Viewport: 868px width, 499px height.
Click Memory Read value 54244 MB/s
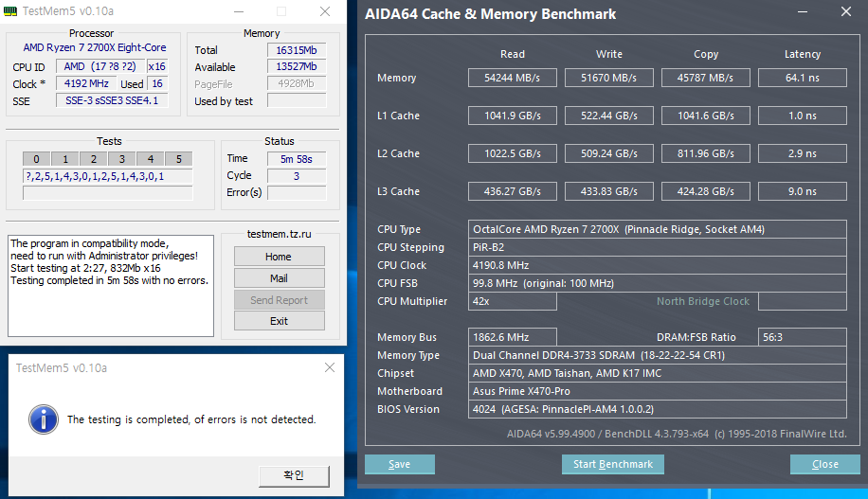512,78
